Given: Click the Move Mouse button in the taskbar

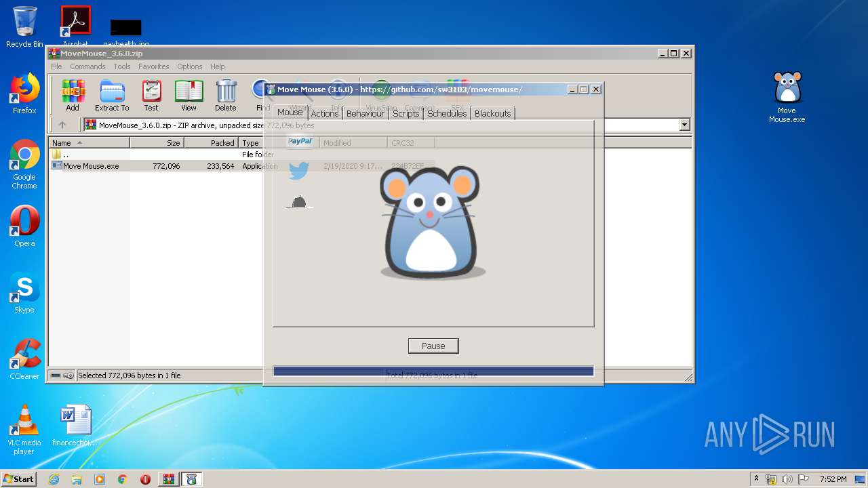Looking at the screenshot, I should click(x=191, y=479).
